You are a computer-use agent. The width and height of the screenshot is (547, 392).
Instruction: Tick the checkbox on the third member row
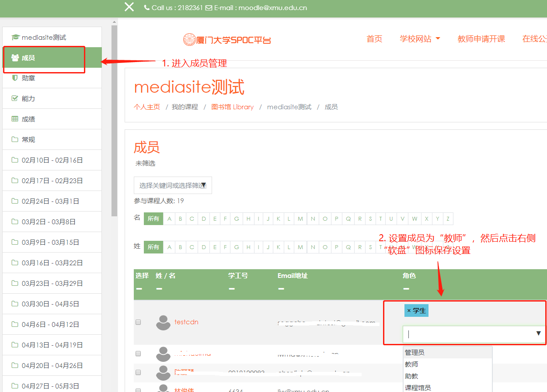point(138,372)
